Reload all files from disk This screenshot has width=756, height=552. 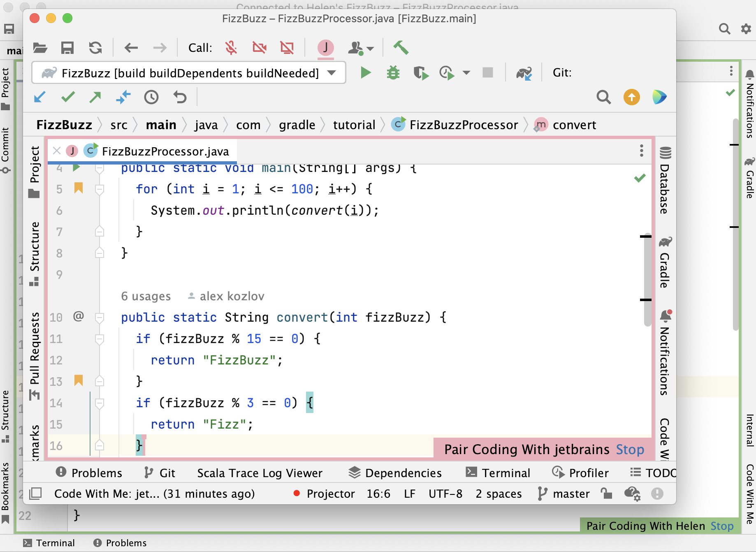[x=95, y=48]
